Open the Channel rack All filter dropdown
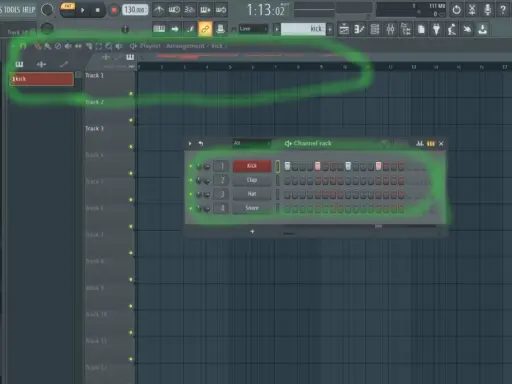 [x=252, y=143]
